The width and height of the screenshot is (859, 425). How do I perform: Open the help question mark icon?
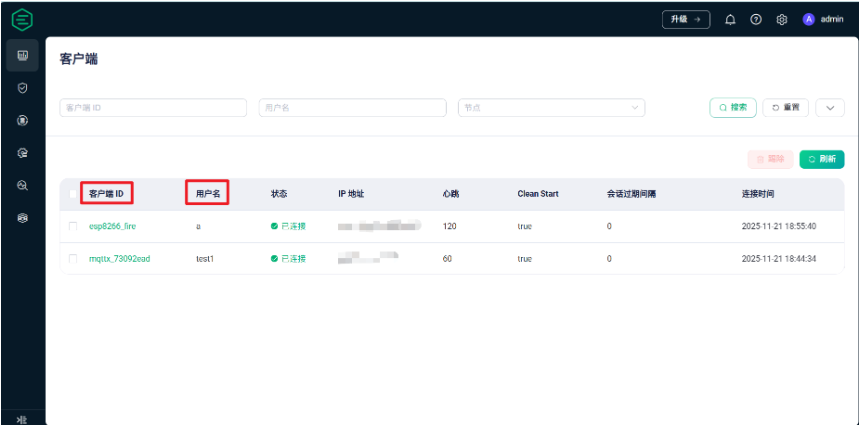coord(756,20)
